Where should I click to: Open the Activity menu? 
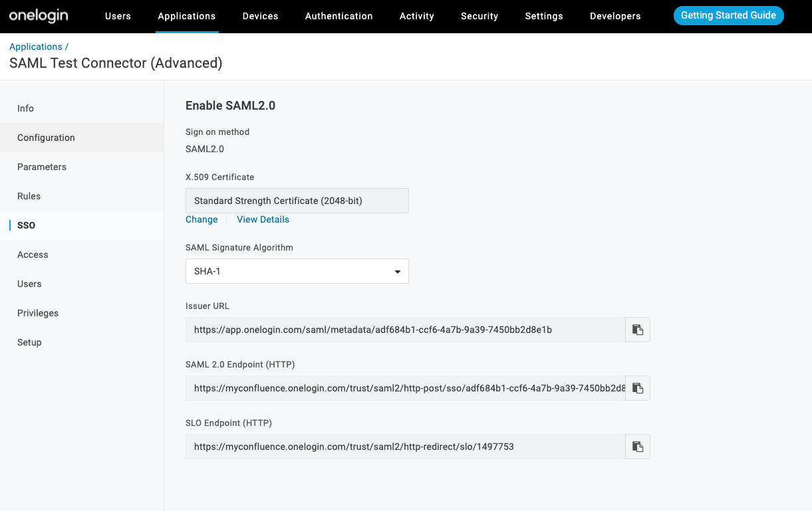[417, 16]
